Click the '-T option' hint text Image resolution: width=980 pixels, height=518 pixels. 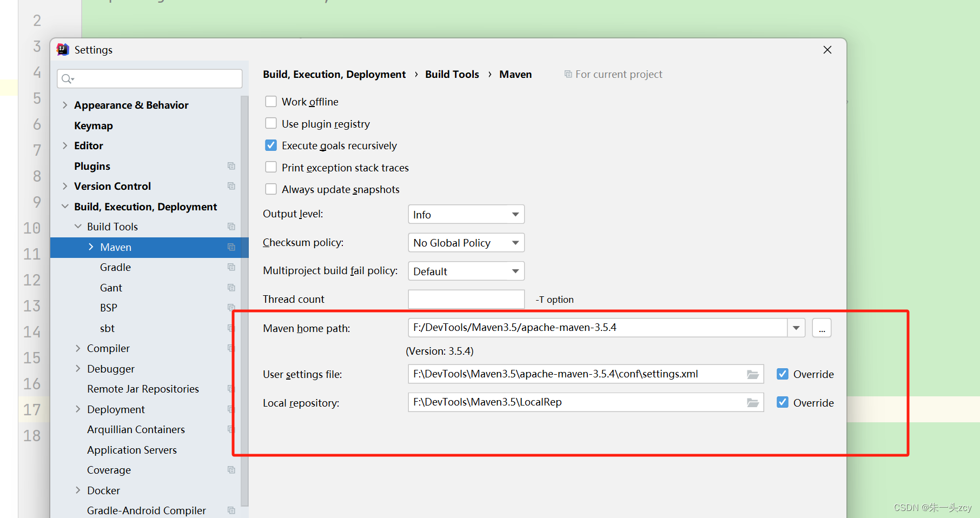[x=554, y=300]
